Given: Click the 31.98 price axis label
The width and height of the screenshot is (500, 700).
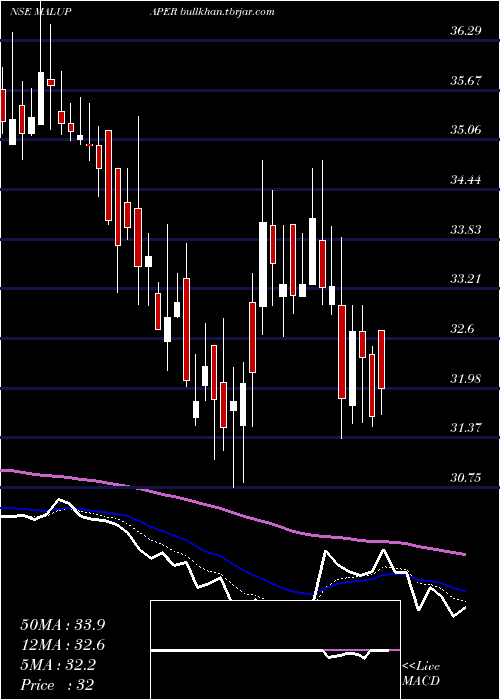Looking at the screenshot, I should point(464,379).
